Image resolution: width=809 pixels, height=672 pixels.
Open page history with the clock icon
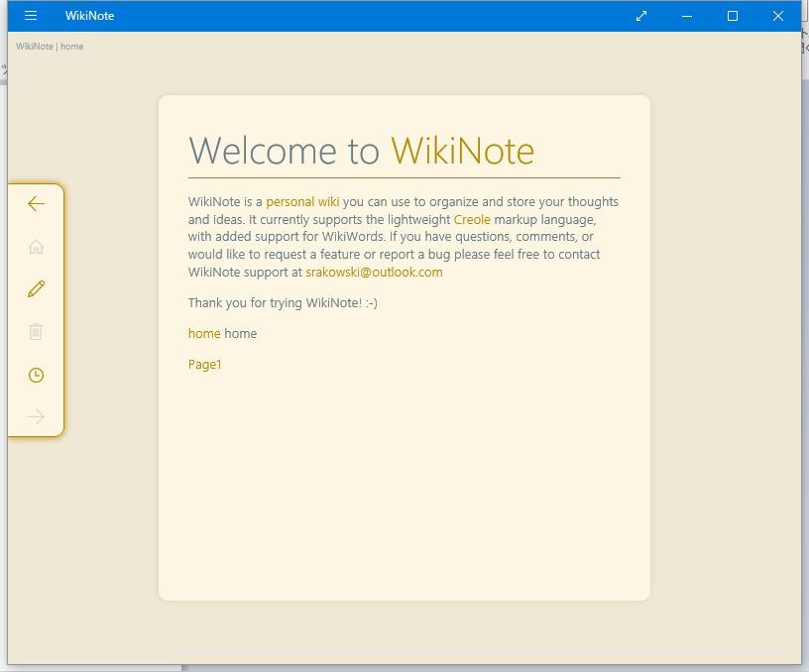click(37, 375)
